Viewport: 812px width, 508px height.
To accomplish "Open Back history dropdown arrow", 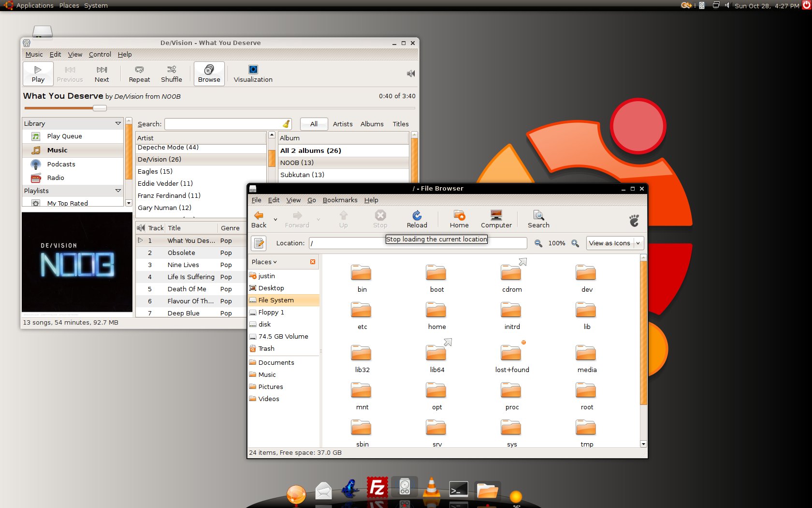I will pyautogui.click(x=275, y=219).
